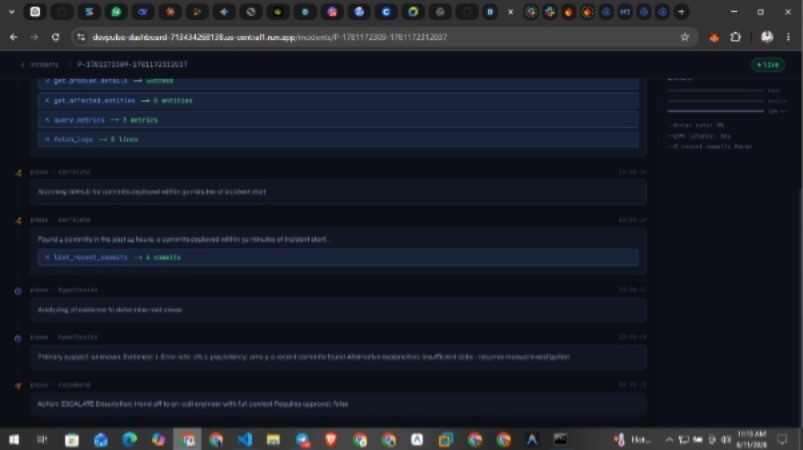Close the current active tab
The width and height of the screenshot is (803, 450).
click(x=510, y=12)
